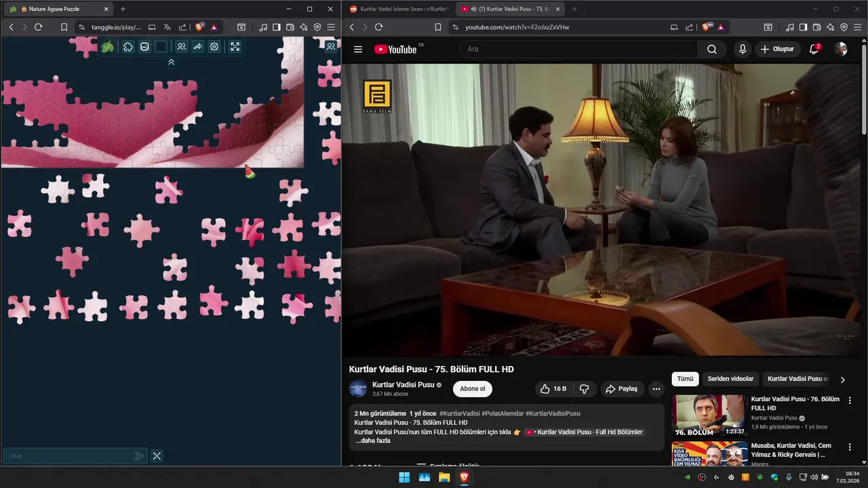The image size is (868, 488).
Task: Open the #PolatAlemdar hashtag
Action: point(502,413)
